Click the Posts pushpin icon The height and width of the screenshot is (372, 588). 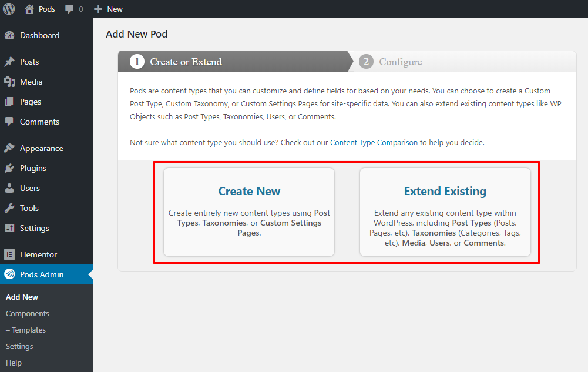[x=9, y=62]
